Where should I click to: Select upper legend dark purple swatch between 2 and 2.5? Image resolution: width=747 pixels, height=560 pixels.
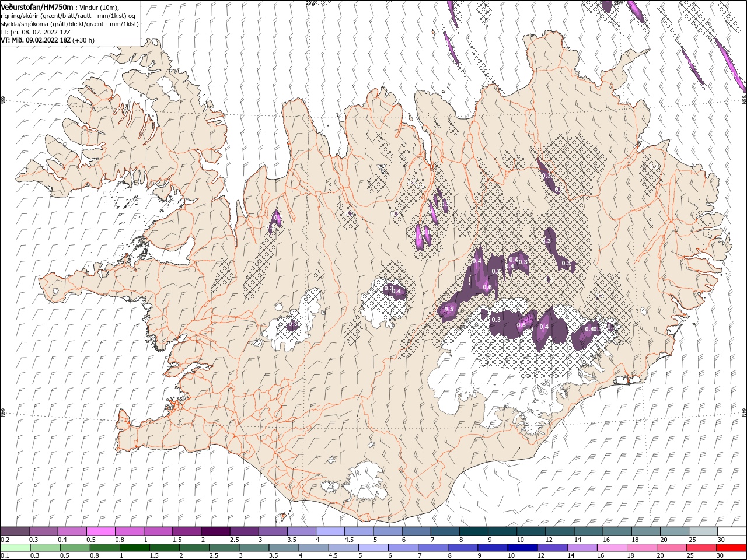215,531
